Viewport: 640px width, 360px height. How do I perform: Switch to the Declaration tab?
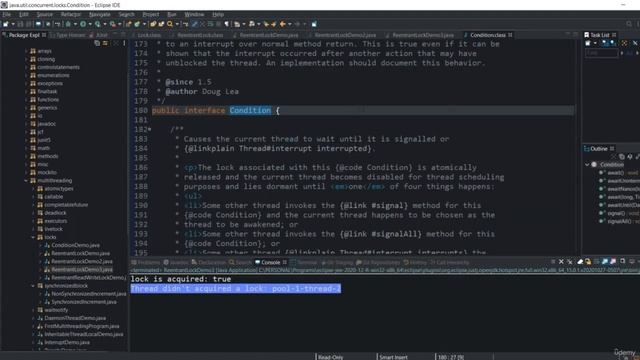click(x=209, y=262)
